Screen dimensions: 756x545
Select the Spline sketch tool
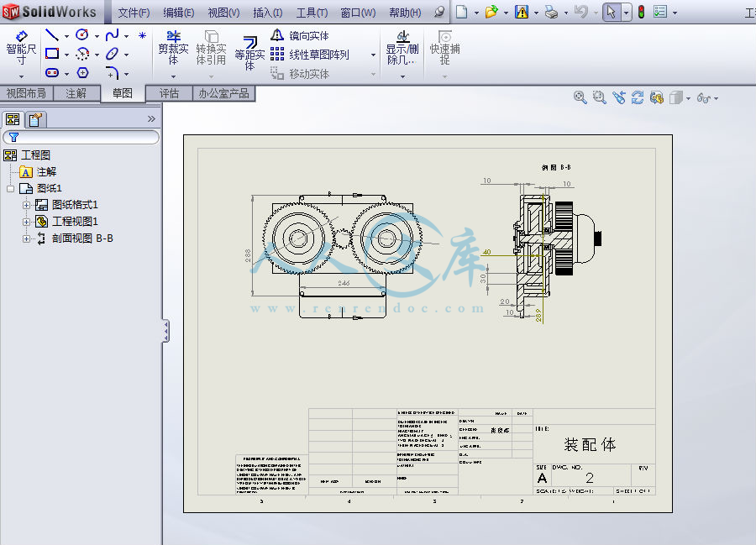click(112, 34)
